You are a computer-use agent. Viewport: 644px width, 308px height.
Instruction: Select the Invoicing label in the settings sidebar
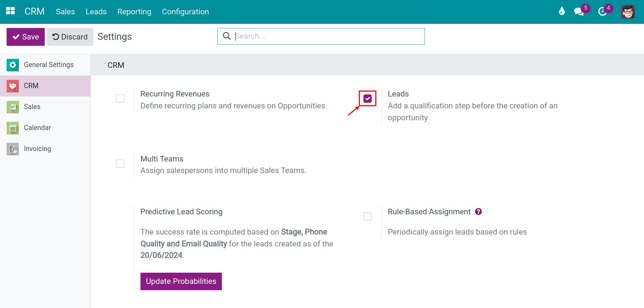(x=37, y=149)
